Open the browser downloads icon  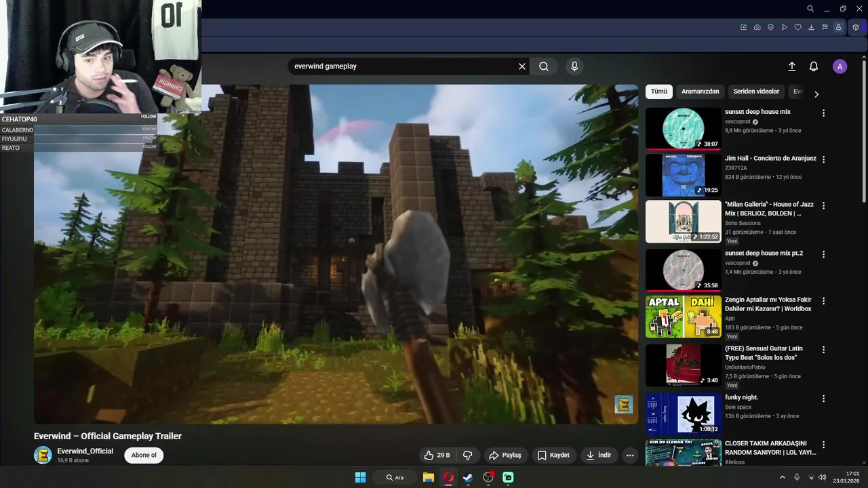pos(812,27)
